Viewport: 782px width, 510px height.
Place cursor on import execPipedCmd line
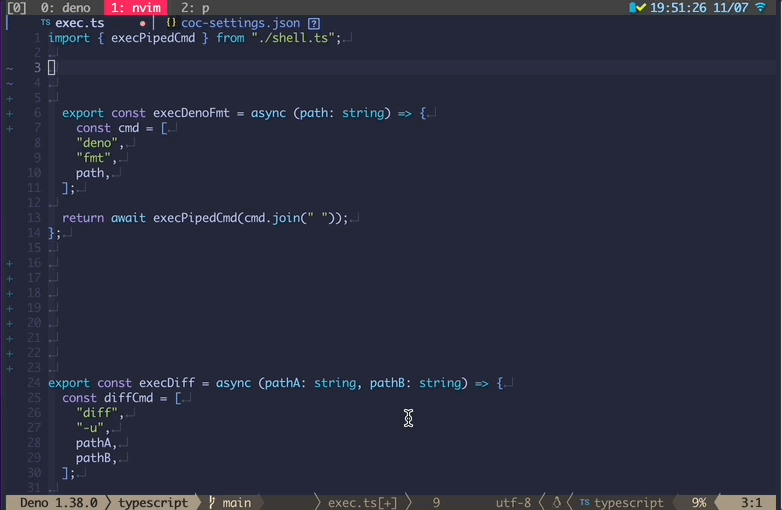click(195, 38)
